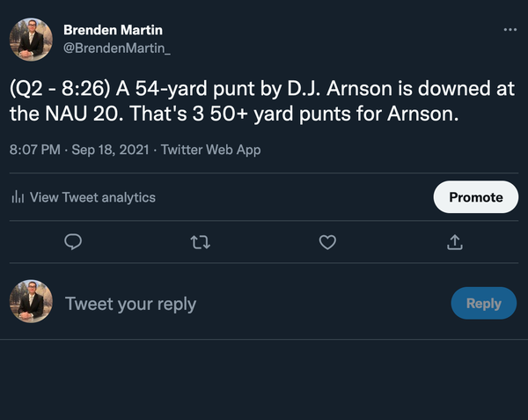The width and height of the screenshot is (528, 420).
Task: Open the View Tweet analytics link
Action: 92,197
